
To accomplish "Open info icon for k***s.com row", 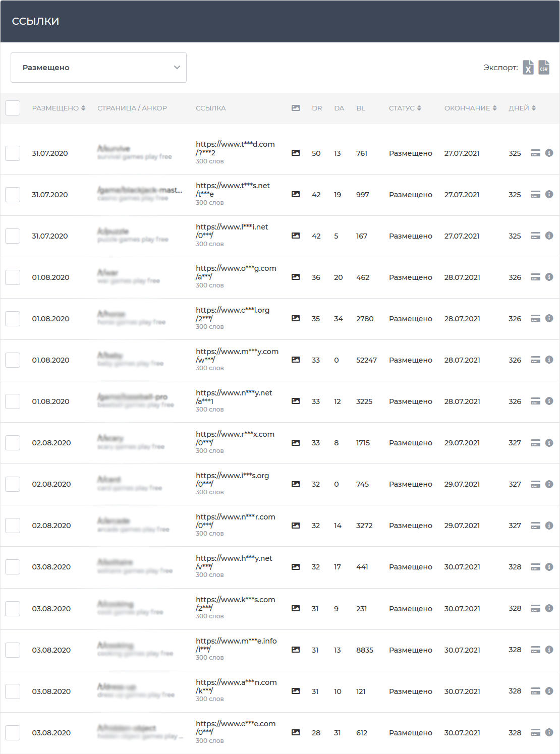I will (x=549, y=609).
